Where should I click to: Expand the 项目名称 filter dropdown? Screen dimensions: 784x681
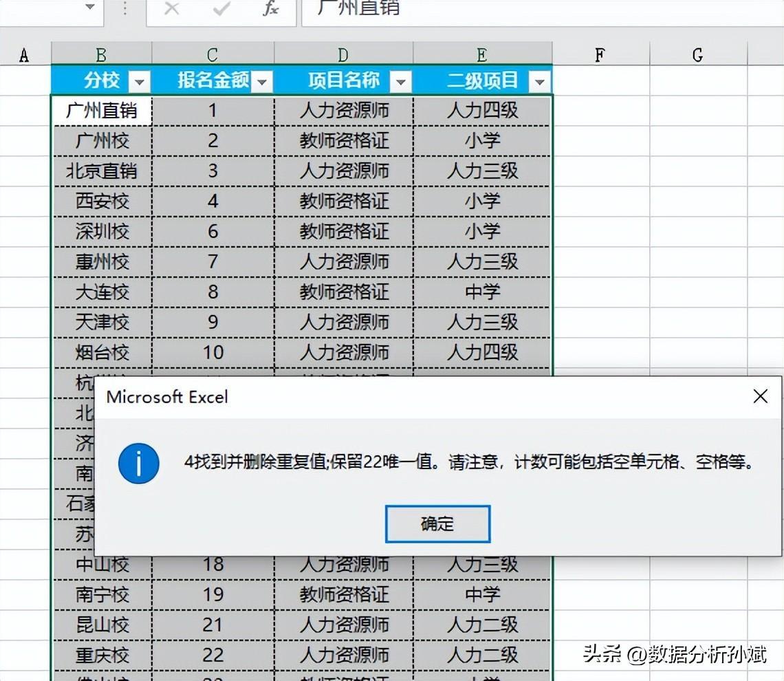(x=400, y=83)
